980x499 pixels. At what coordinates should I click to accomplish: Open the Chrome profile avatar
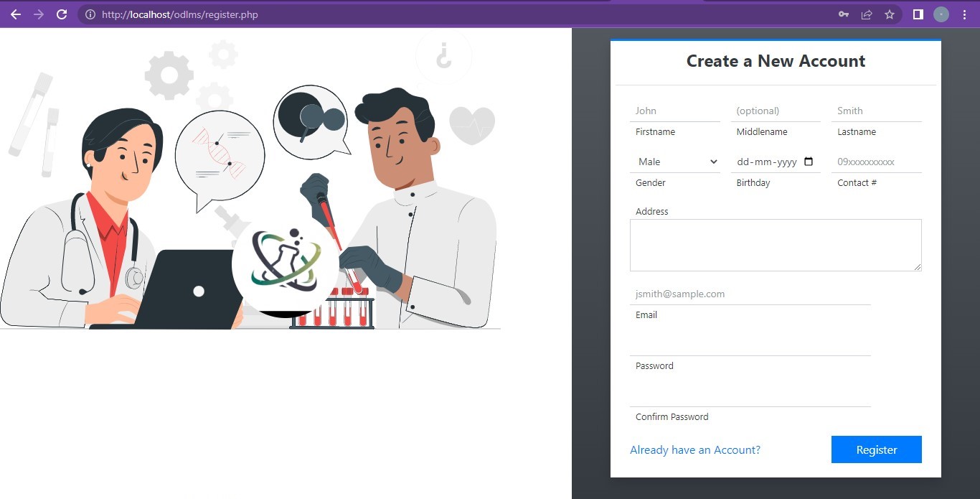[941, 14]
